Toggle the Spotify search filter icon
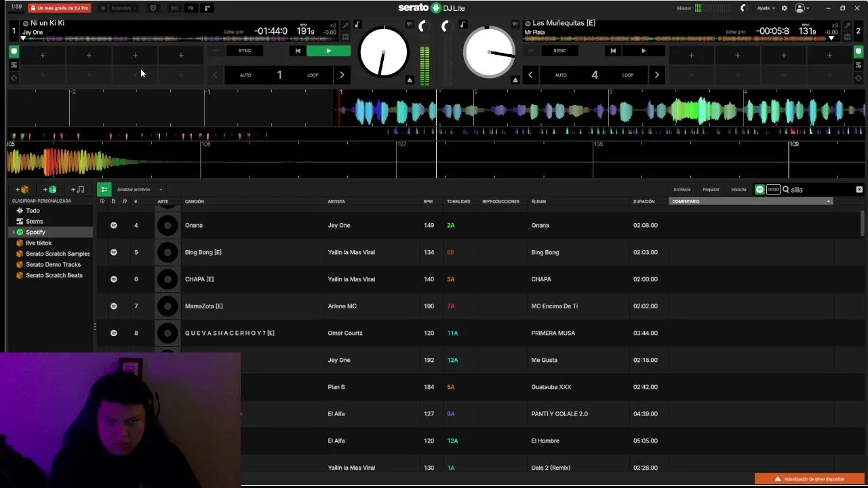This screenshot has height=488, width=868. pyautogui.click(x=759, y=190)
